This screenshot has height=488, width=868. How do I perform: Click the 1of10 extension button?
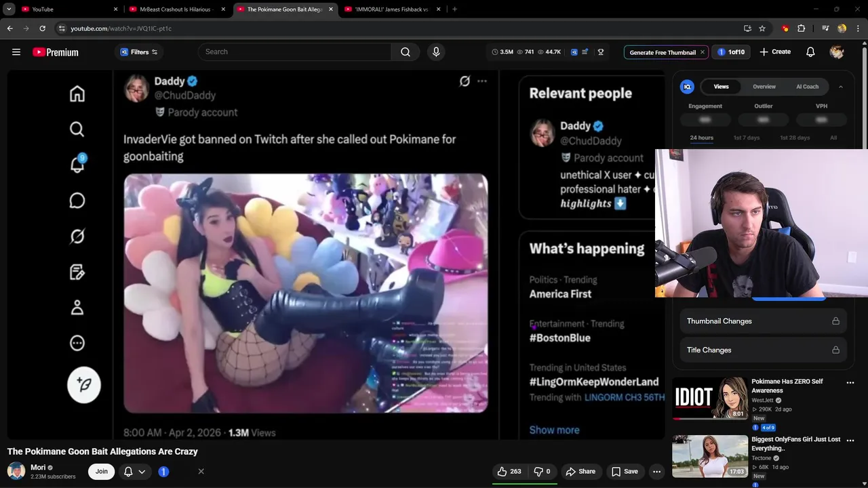pos(731,52)
